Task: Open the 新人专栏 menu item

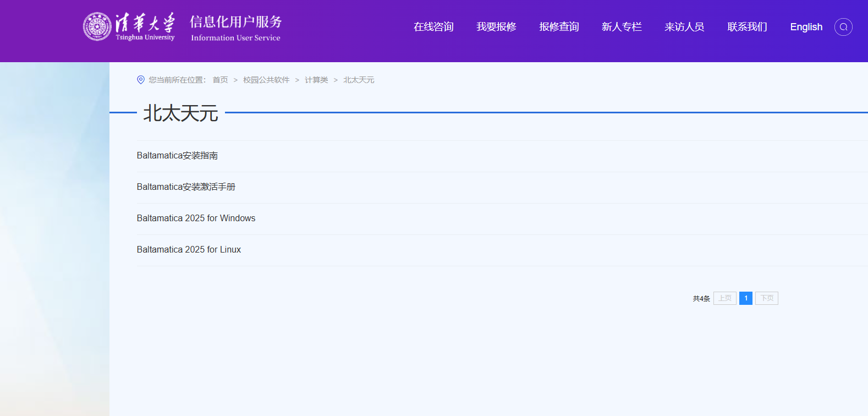Action: pos(622,27)
